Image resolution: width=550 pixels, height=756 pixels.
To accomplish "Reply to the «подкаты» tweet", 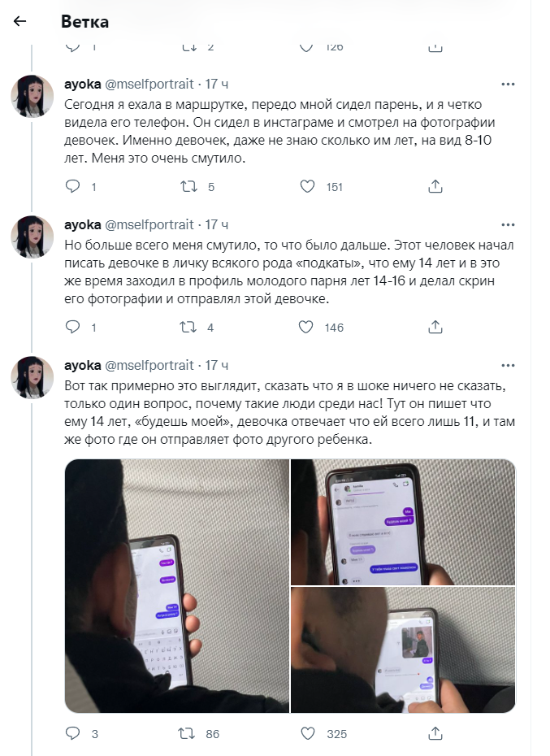I will [73, 327].
